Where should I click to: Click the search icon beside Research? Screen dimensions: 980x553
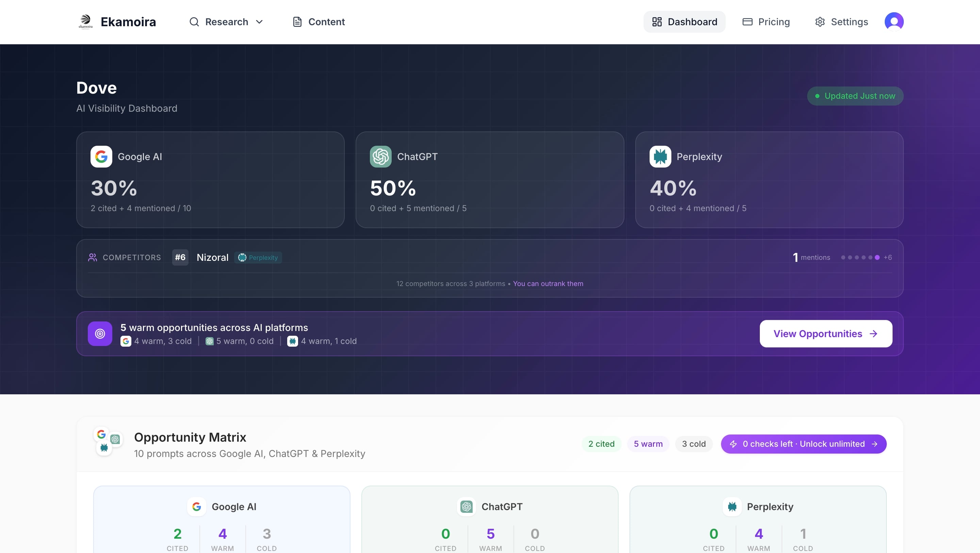(194, 22)
